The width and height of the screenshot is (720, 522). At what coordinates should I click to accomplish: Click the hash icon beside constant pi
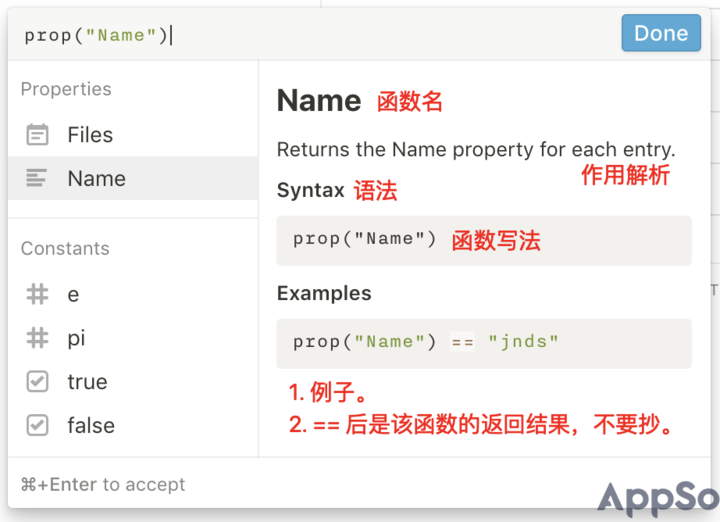coord(37,337)
